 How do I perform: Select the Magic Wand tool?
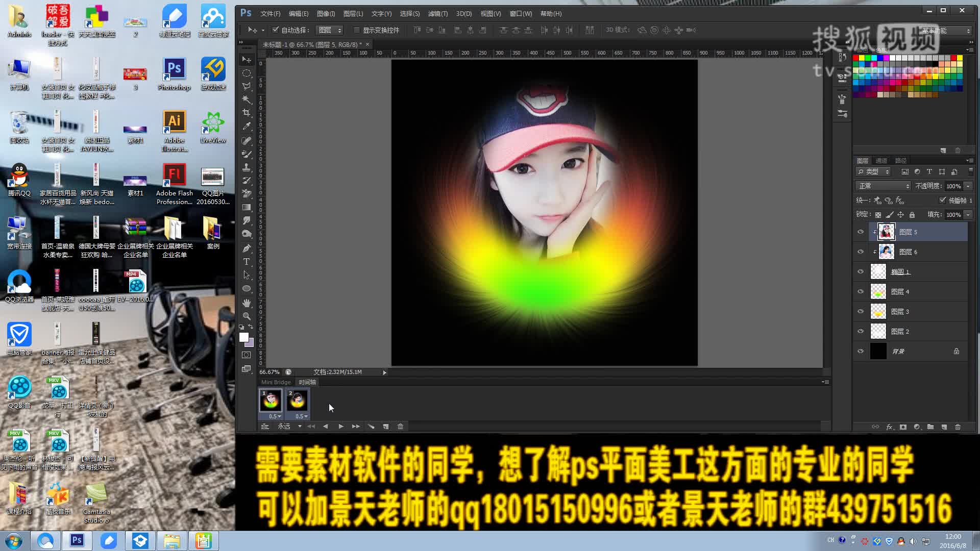[247, 99]
